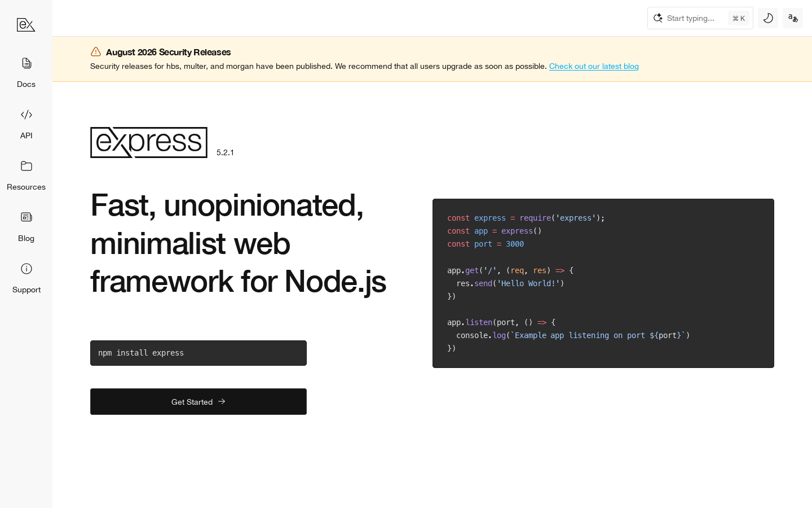Viewport: 812px width, 508px height.
Task: Click the app.get('/') code line
Action: (510, 270)
